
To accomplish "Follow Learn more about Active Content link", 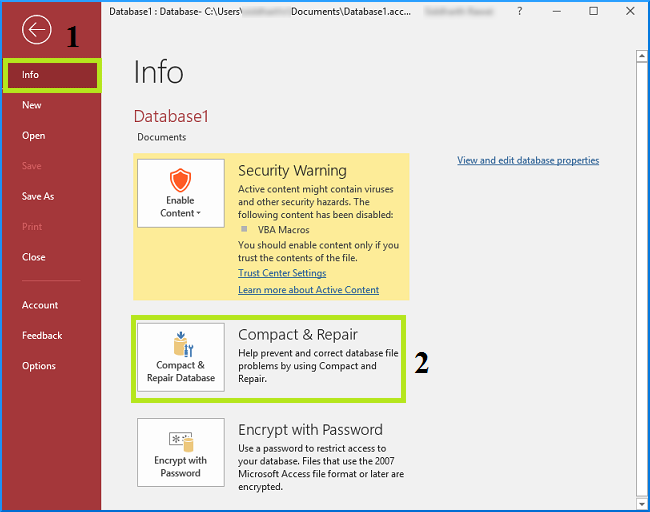I will (x=308, y=290).
